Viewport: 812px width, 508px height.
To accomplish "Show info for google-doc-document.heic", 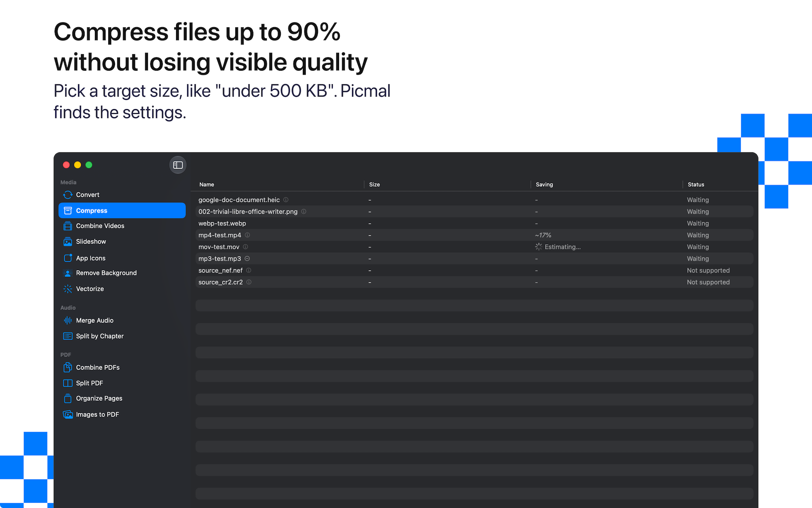I will [286, 200].
